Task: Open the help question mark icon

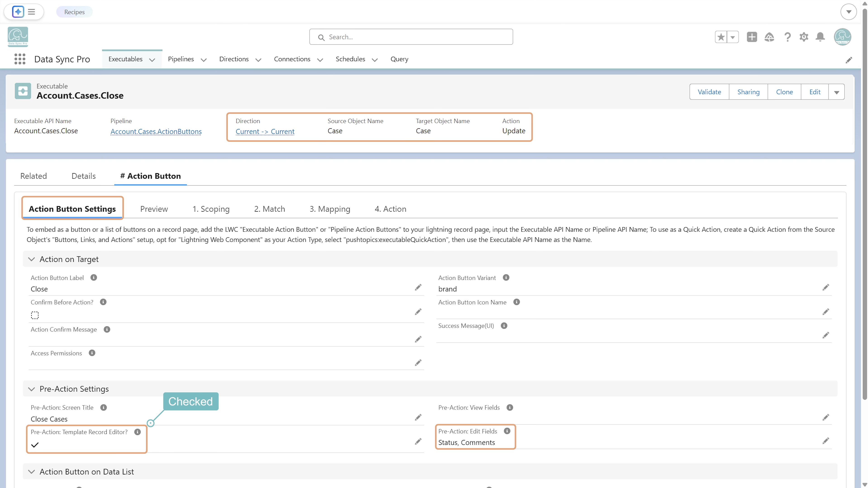Action: tap(787, 37)
